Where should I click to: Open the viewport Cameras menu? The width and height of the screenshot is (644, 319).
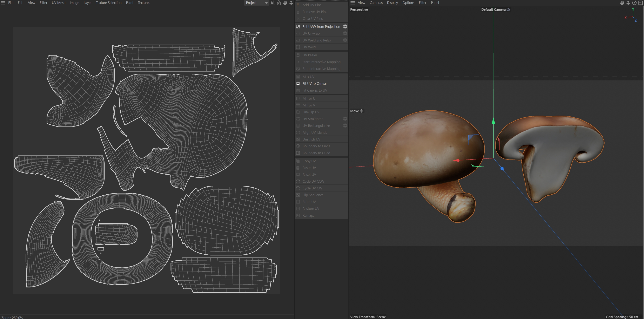[x=376, y=3]
